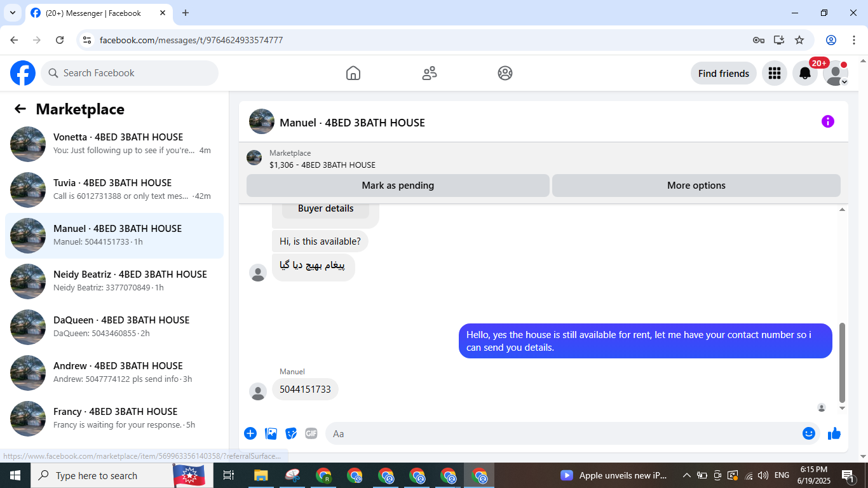Open Chrome three-dot menu

pyautogui.click(x=854, y=40)
